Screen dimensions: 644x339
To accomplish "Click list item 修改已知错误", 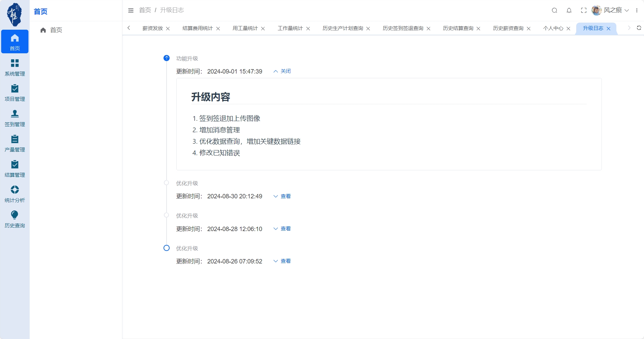I will click(219, 153).
